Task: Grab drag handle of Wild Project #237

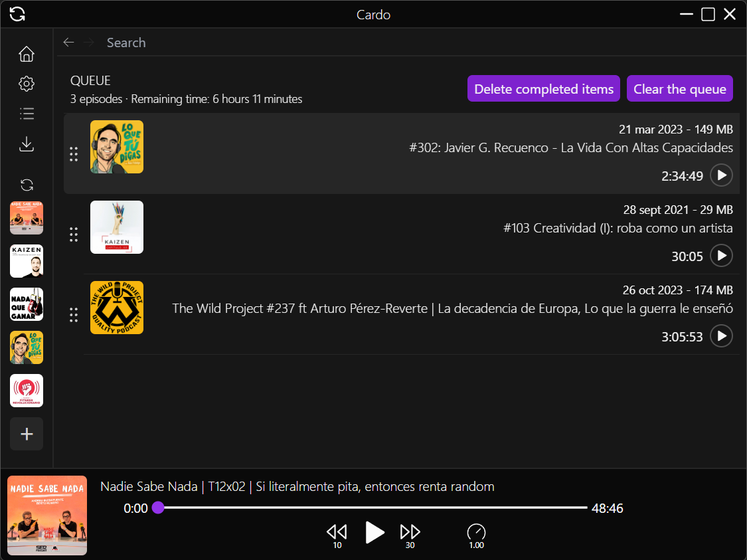Action: pos(74,315)
